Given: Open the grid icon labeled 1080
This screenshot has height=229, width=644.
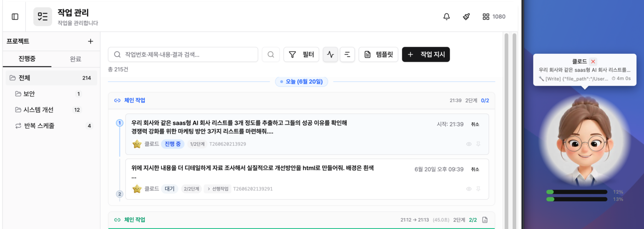Looking at the screenshot, I should [494, 17].
